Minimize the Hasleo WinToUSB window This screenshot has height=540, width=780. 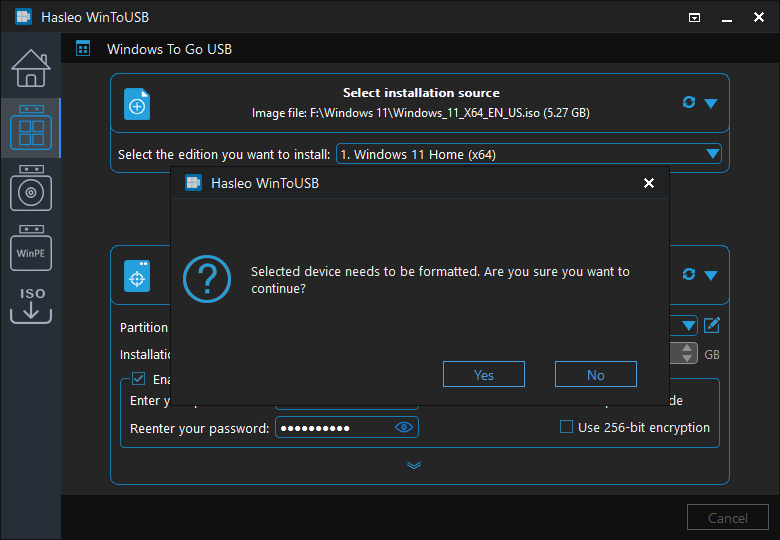click(727, 19)
